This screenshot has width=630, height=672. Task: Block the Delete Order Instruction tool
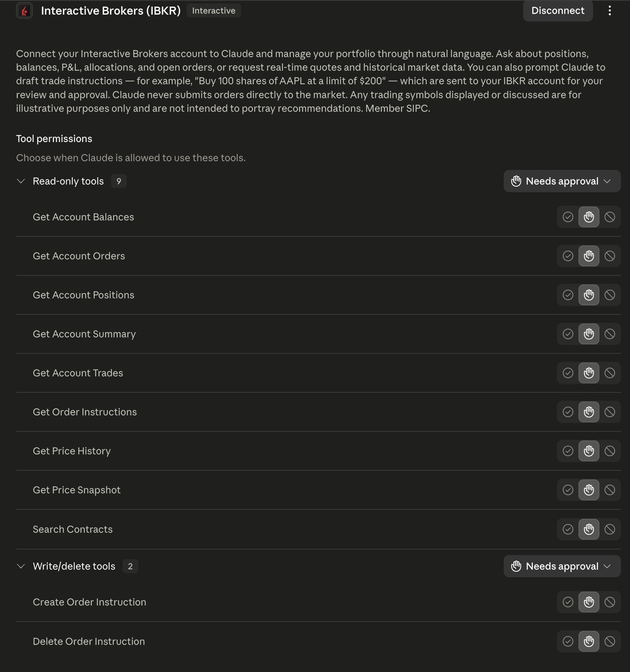pos(609,641)
